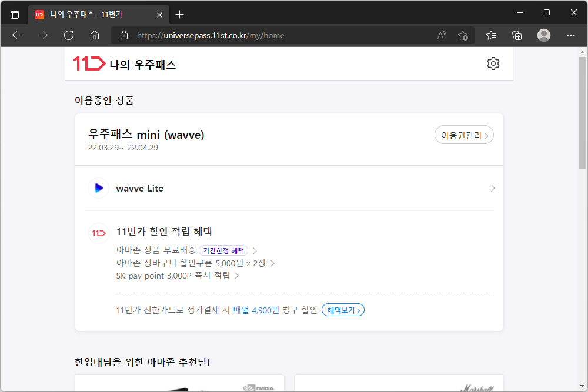Open the browser profile avatar
Screen dimensions: 588x392
tap(544, 35)
